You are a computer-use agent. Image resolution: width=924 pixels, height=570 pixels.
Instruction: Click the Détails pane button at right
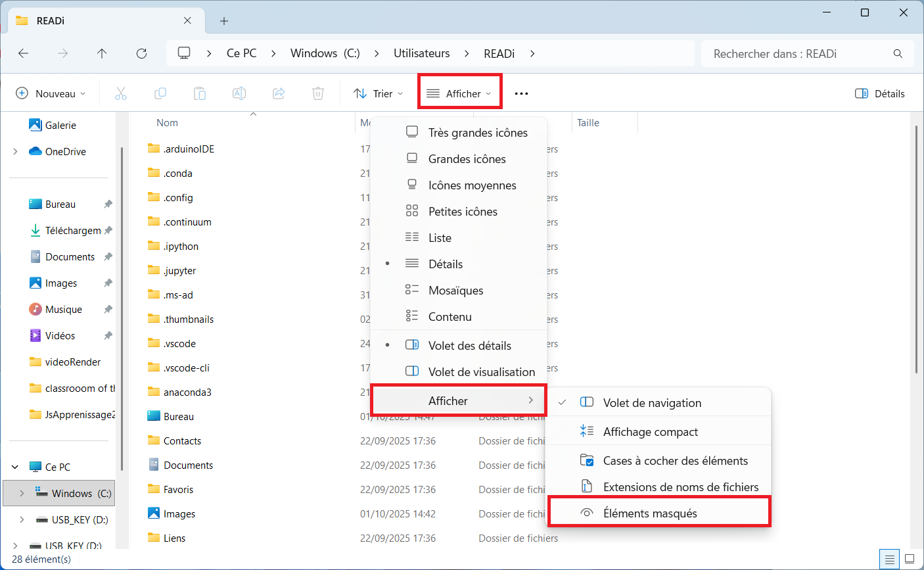(x=879, y=93)
